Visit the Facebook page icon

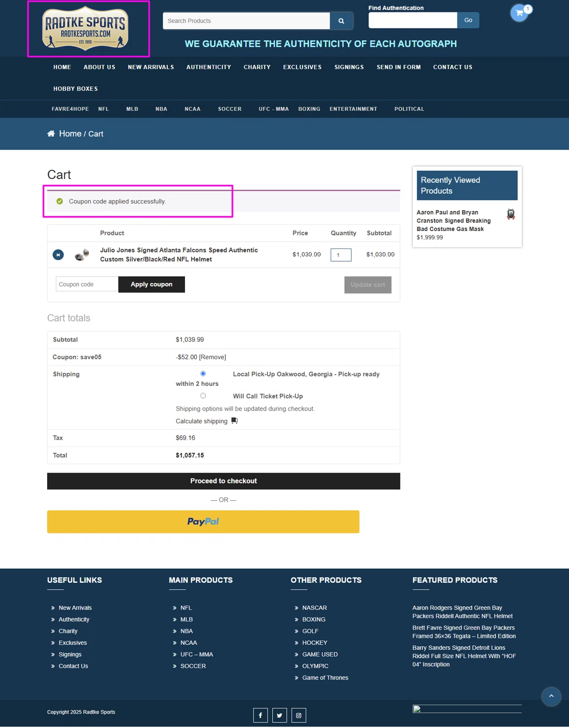[x=260, y=715]
